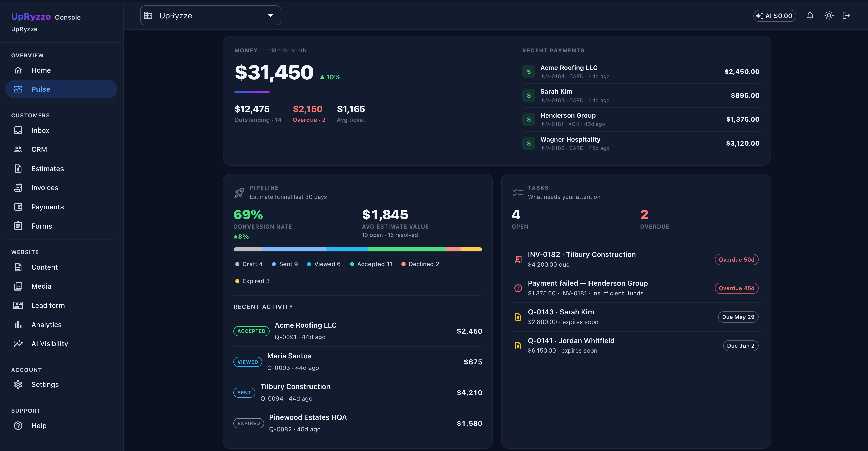
Task: Click the building icon in company selector
Action: coord(148,15)
